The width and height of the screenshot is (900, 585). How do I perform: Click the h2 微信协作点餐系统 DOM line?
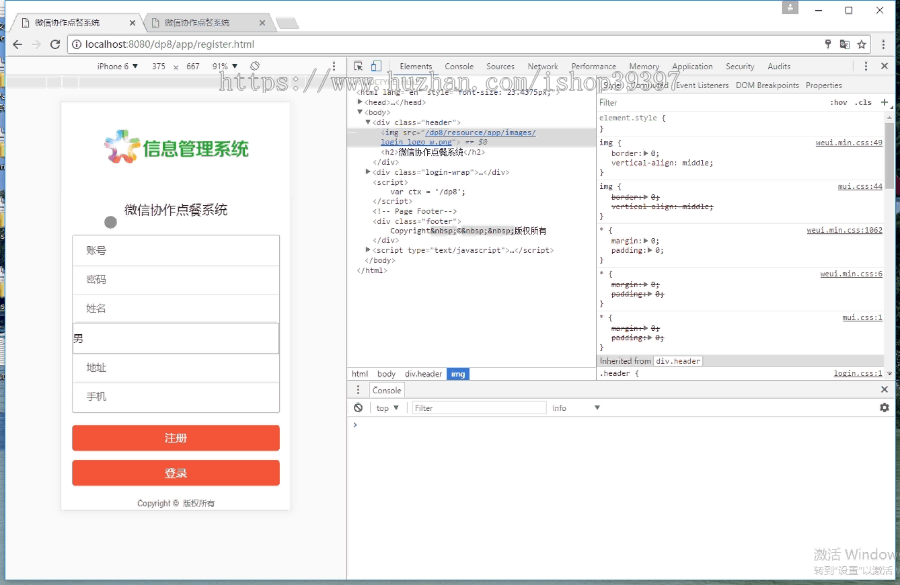[x=433, y=152]
